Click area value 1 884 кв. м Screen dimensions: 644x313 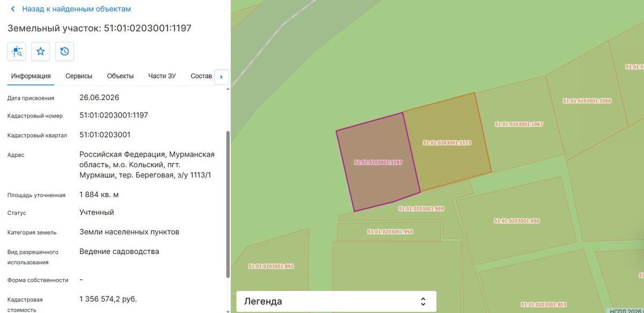(99, 195)
